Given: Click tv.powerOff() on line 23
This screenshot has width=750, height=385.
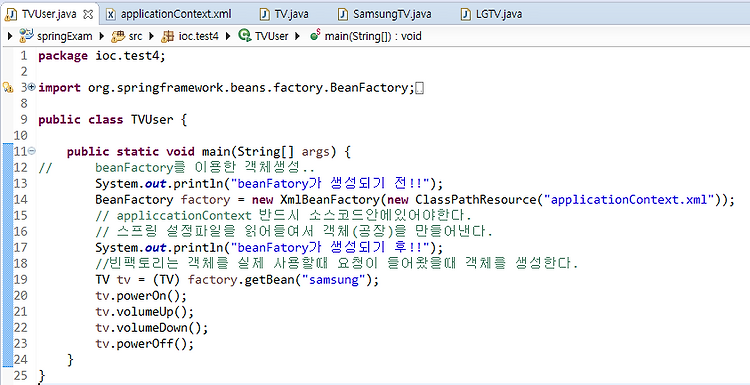Looking at the screenshot, I should [x=144, y=344].
